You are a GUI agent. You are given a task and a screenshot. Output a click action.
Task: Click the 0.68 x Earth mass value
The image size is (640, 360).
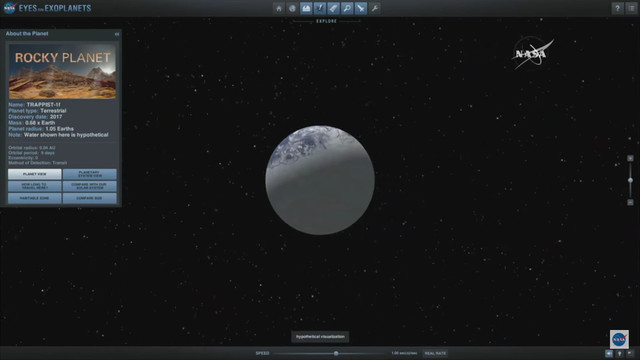pos(40,123)
